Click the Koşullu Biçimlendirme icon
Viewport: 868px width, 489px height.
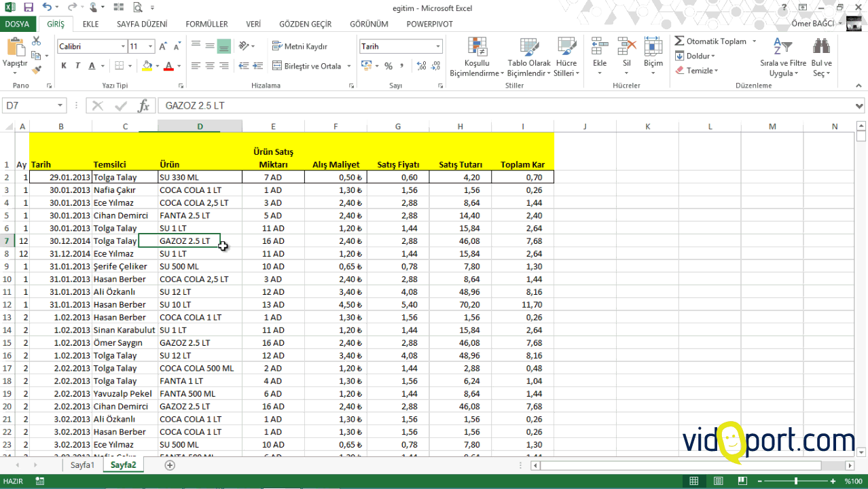[476, 48]
